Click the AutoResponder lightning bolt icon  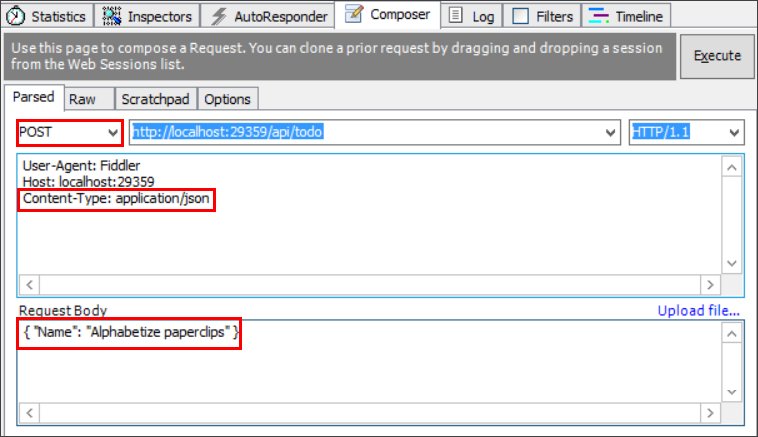tap(219, 16)
